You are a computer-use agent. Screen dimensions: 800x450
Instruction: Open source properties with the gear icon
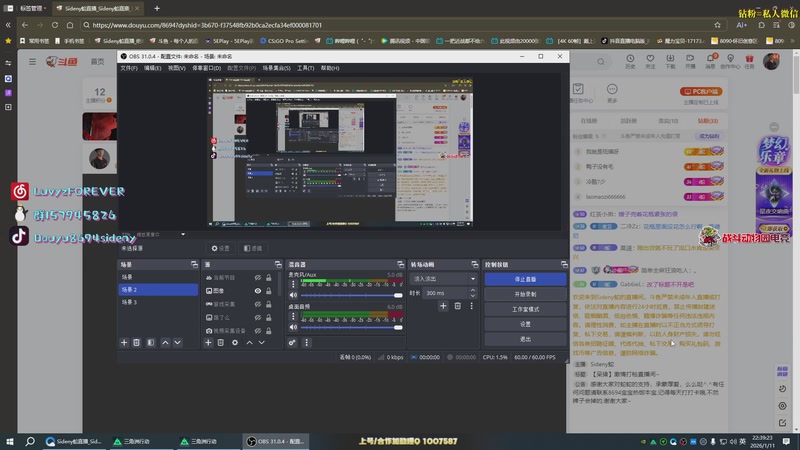235,343
